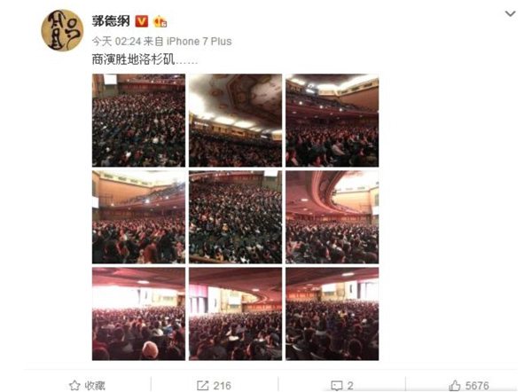This screenshot has height=392, width=532.
Task: Open the first crowd photo thumbnail
Action: (139, 120)
